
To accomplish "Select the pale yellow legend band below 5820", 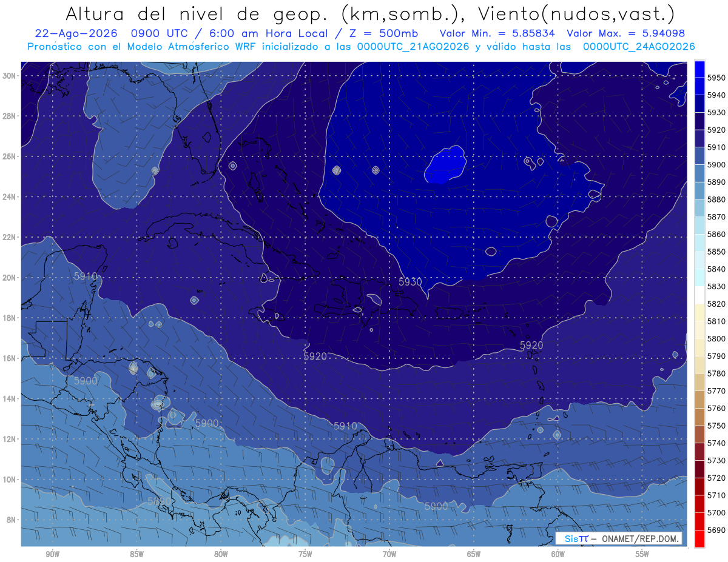I will tap(699, 312).
